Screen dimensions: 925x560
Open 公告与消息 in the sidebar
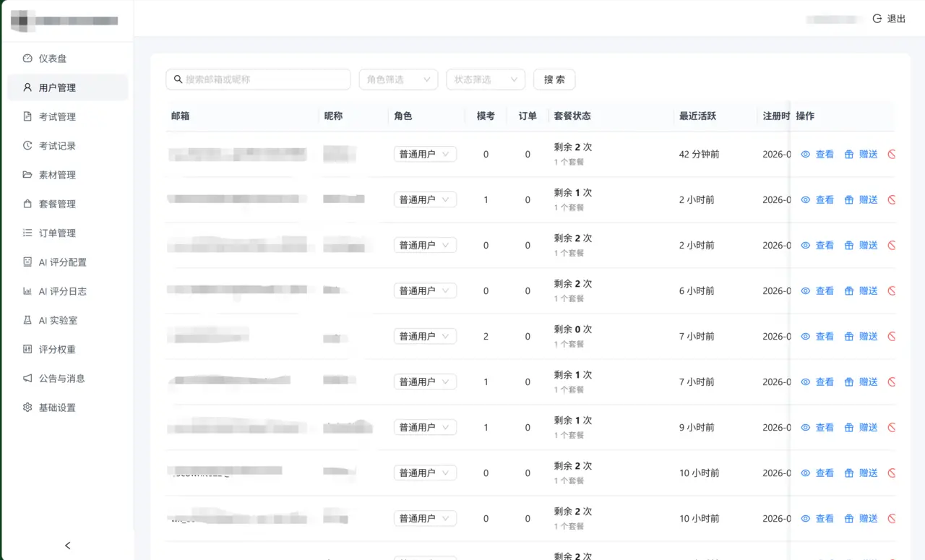(x=67, y=379)
